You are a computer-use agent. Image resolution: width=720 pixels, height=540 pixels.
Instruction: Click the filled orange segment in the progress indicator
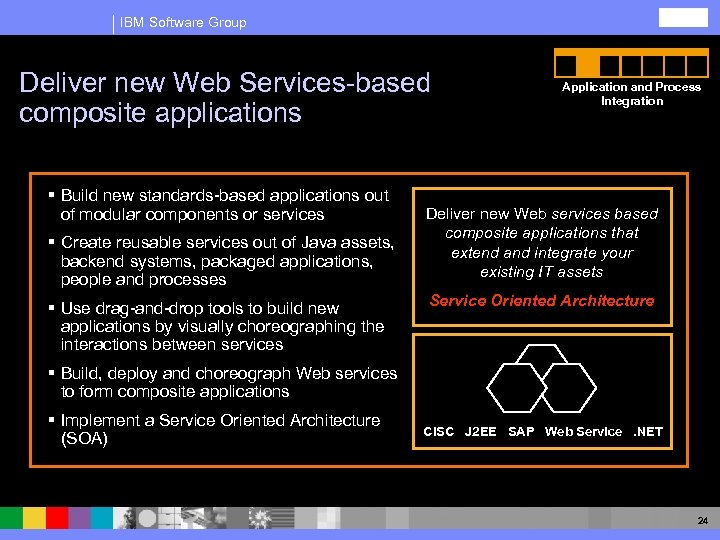(x=588, y=66)
